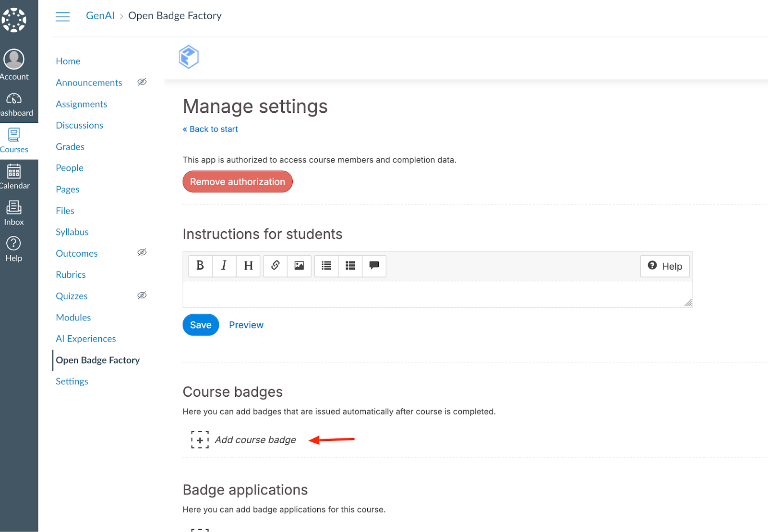The height and width of the screenshot is (532, 768).
Task: Collapse the course navigation hamburger menu
Action: click(63, 17)
